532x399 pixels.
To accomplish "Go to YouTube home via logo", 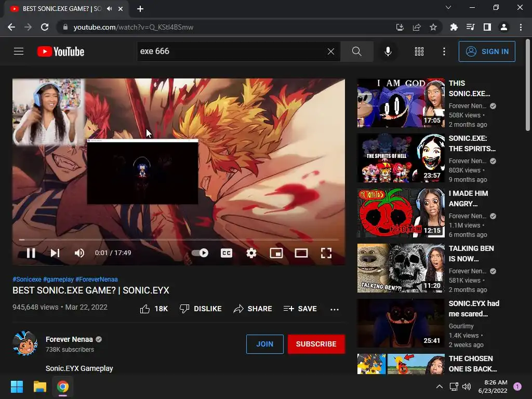I will 61,51.
